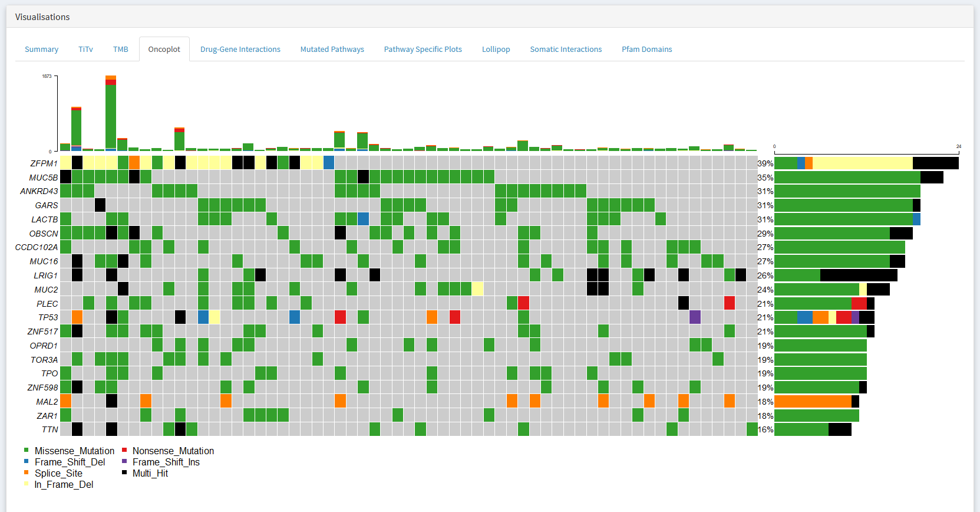Click the MUC5B gene label
The height and width of the screenshot is (512, 980).
pos(44,178)
